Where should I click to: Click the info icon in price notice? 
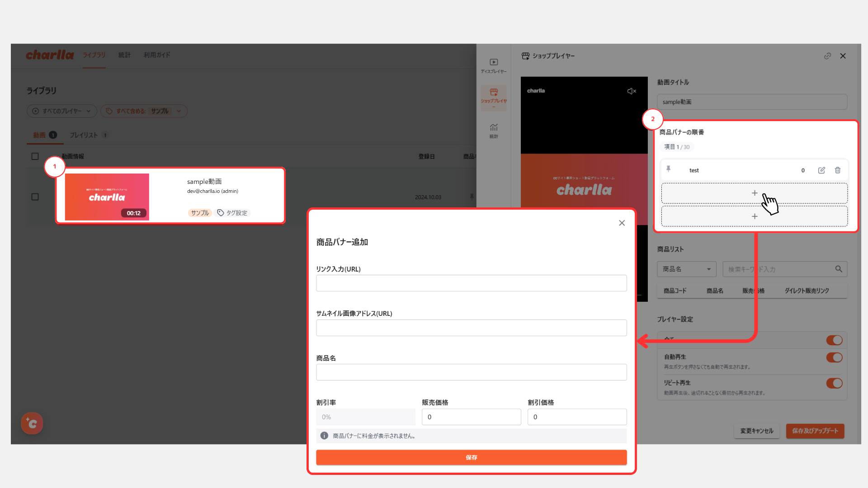(x=324, y=436)
